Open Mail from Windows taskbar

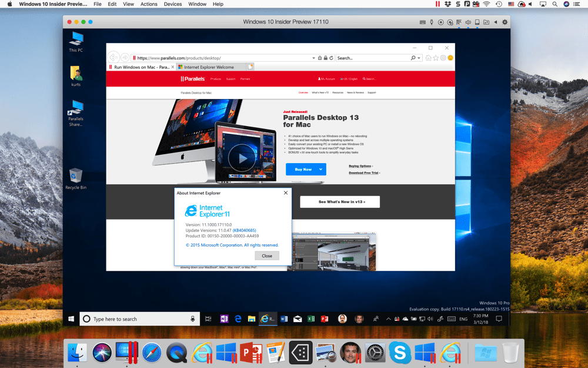(x=298, y=319)
